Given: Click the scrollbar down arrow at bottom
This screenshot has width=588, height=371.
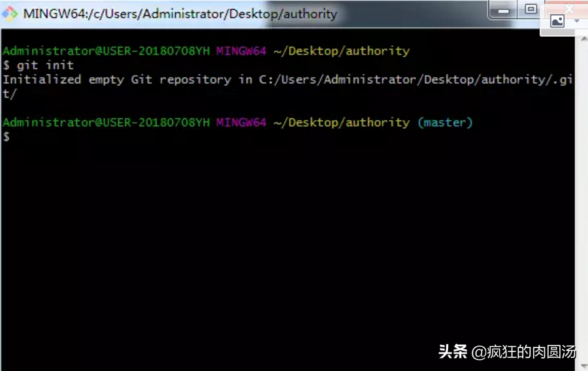Looking at the screenshot, I should click(583, 366).
